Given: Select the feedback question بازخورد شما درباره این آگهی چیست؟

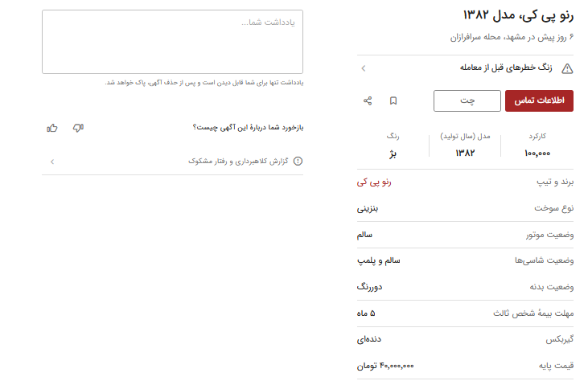Looking at the screenshot, I should (x=248, y=127).
